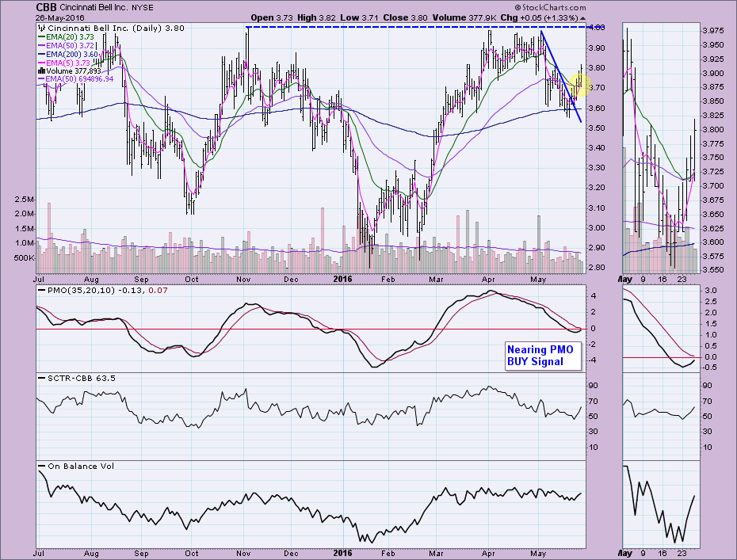
Task: Click the -0.5 label on the zoomed PMO axis
Action: (x=710, y=368)
